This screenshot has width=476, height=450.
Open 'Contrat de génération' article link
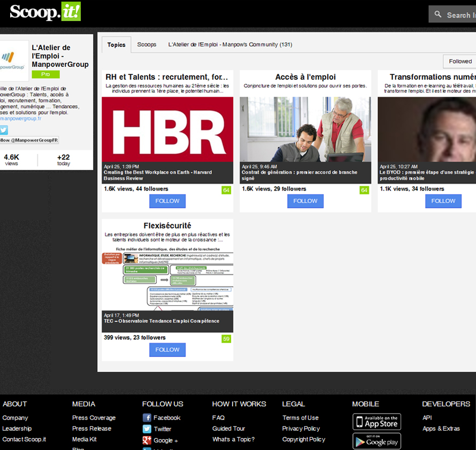(x=300, y=175)
